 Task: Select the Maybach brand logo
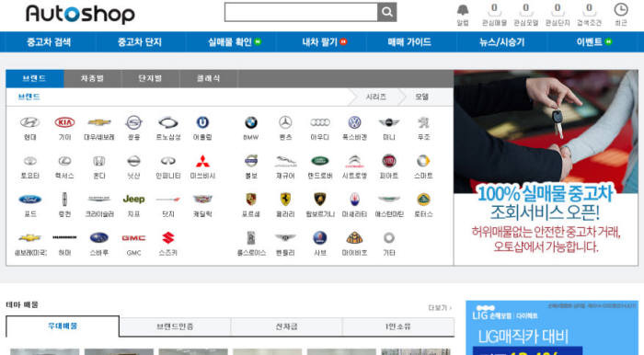(x=354, y=238)
